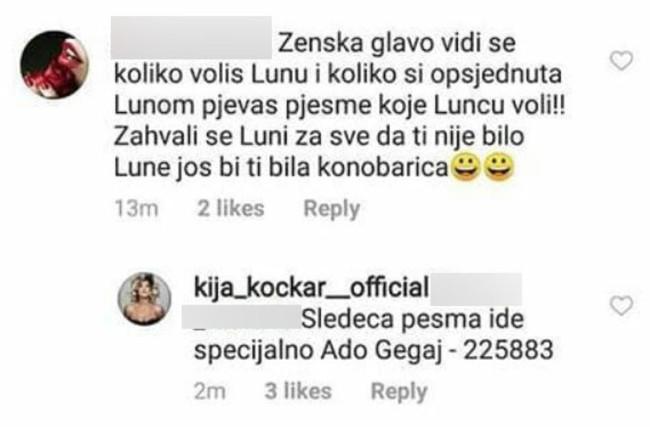Like the first comment with the heart icon
The width and height of the screenshot is (650, 427).
click(621, 61)
